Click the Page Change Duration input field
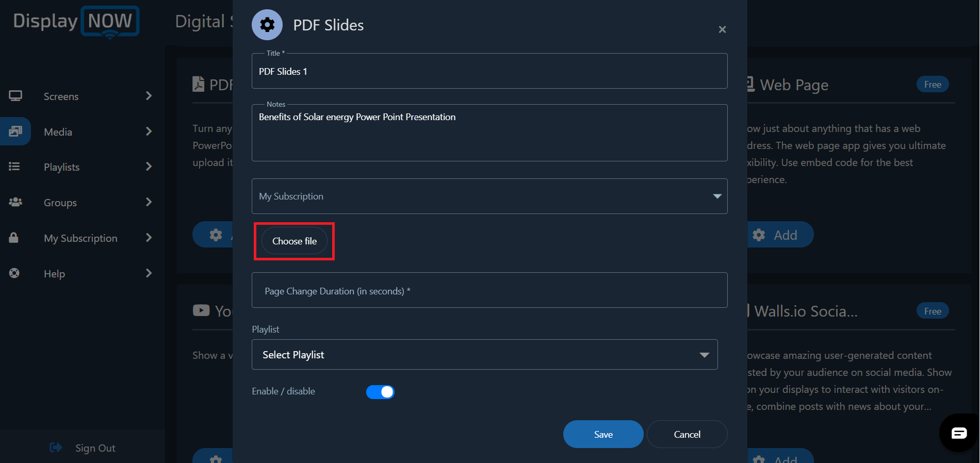Screen dimensions: 980x463 (x=489, y=290)
